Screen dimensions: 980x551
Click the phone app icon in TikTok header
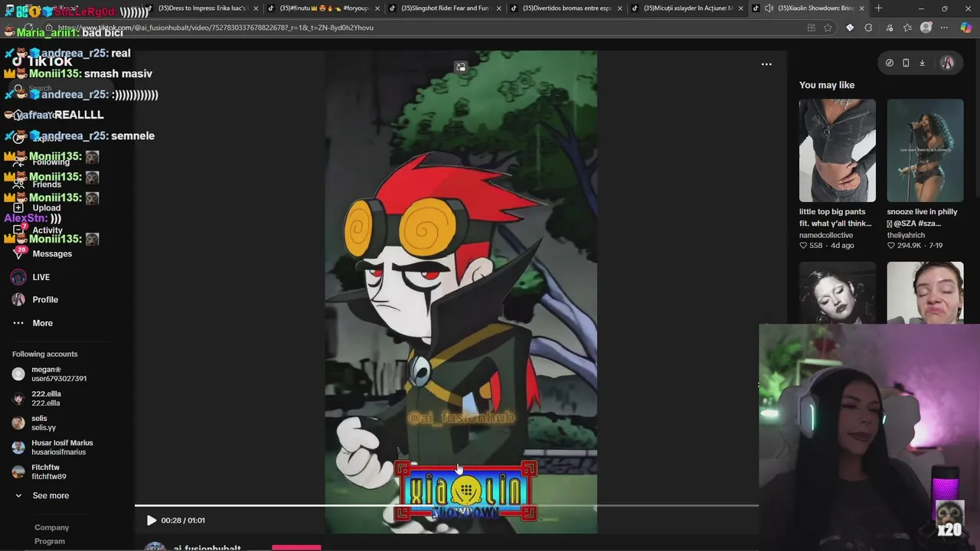[x=906, y=63]
